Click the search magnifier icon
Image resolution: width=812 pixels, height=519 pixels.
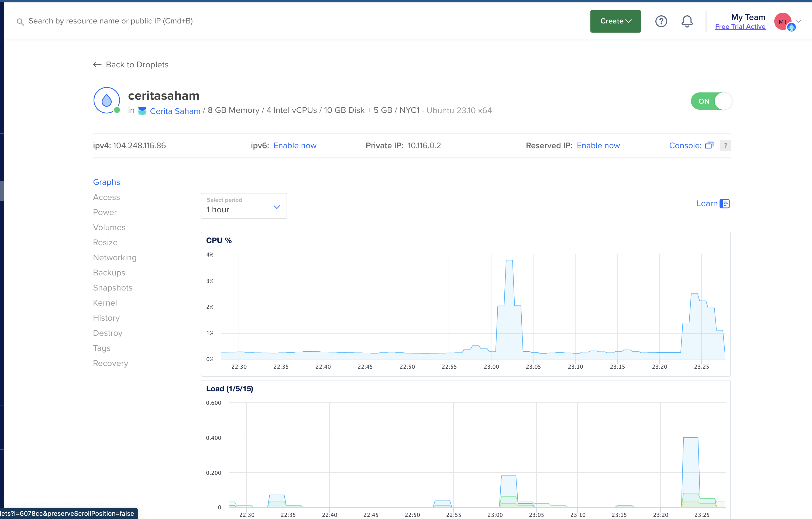20,22
